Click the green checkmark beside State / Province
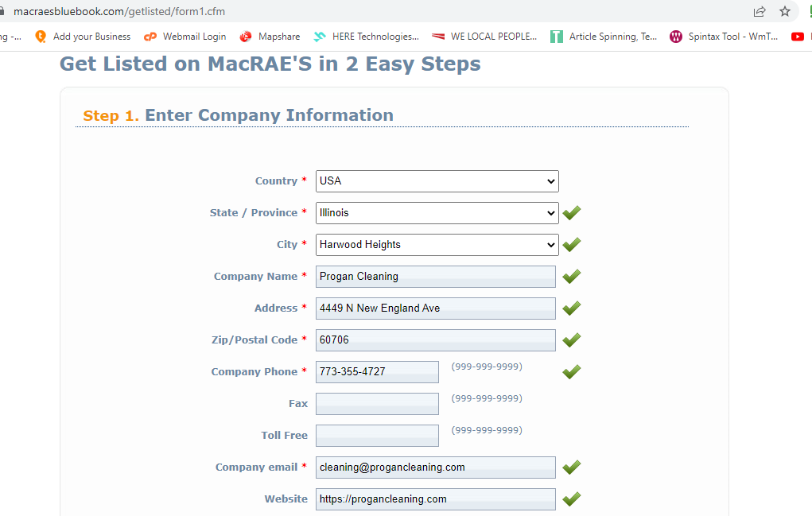812x516 pixels. [x=572, y=213]
